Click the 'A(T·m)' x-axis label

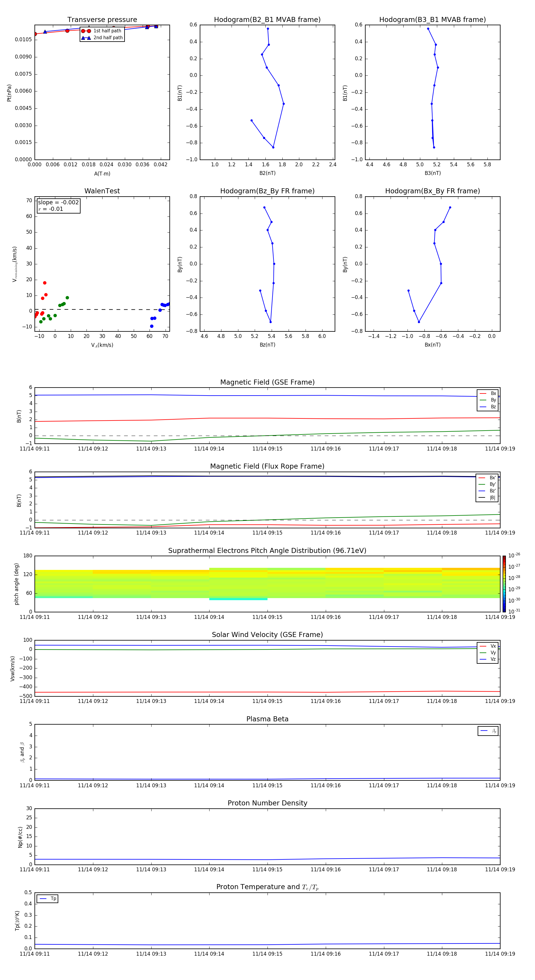[x=102, y=174]
